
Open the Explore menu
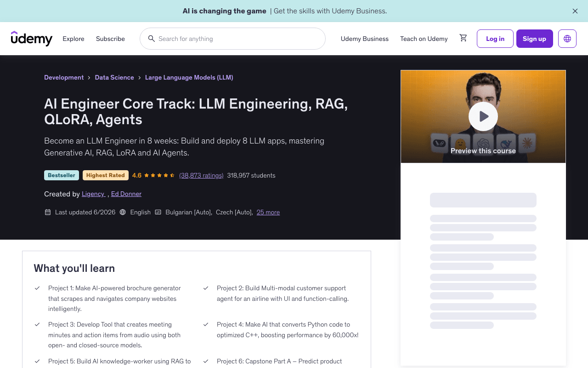pyautogui.click(x=73, y=39)
